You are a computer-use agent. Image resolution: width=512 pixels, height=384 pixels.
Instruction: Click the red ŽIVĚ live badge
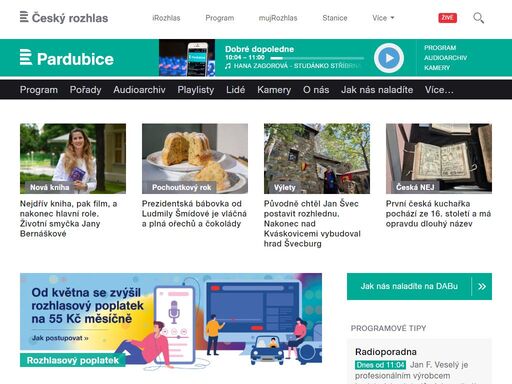(447, 18)
